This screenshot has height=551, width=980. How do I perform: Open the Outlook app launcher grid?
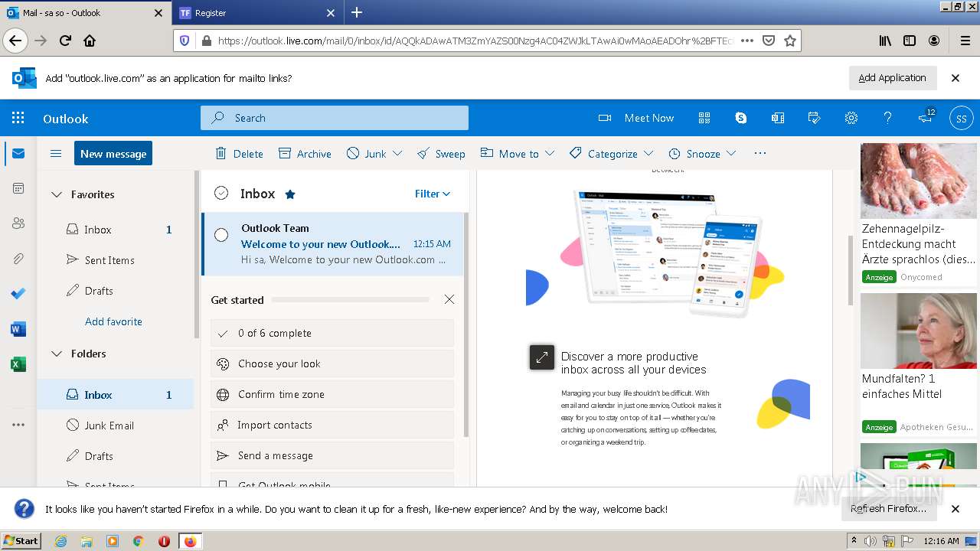18,118
